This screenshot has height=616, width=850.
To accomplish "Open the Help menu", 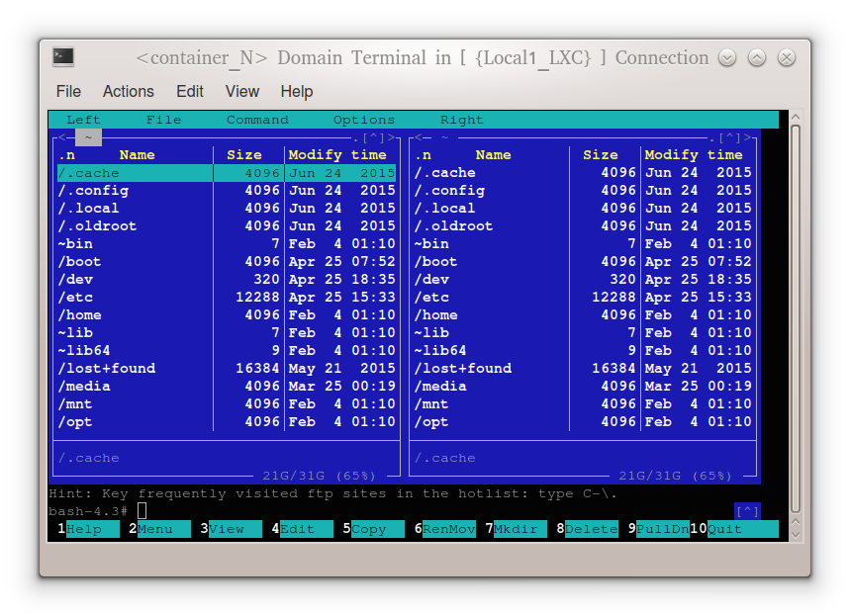I will pyautogui.click(x=297, y=92).
